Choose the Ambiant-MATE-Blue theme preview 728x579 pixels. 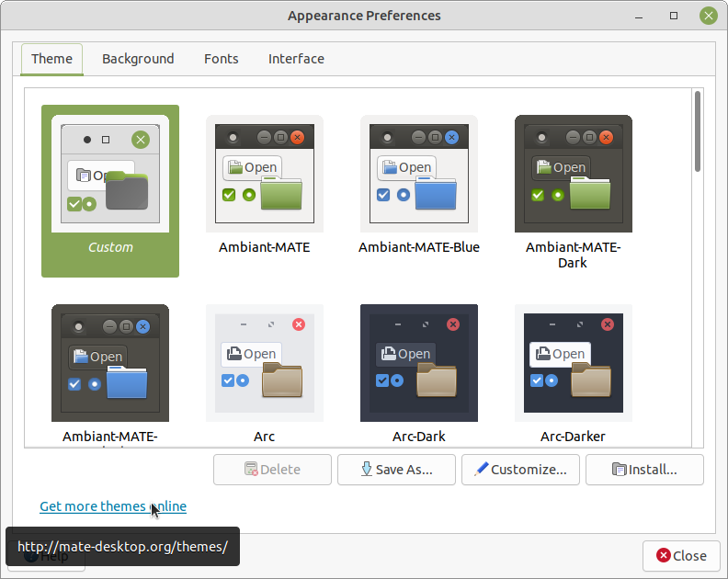coord(419,174)
